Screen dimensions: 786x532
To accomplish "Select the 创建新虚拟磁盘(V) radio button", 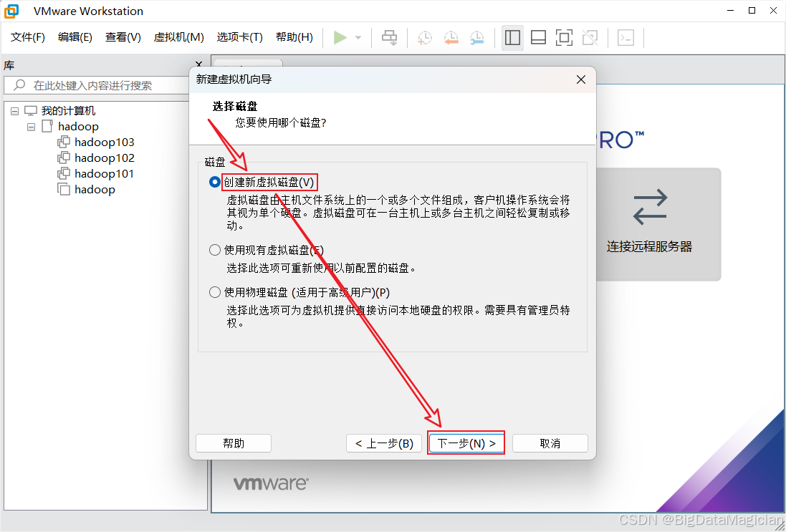I will coord(214,183).
